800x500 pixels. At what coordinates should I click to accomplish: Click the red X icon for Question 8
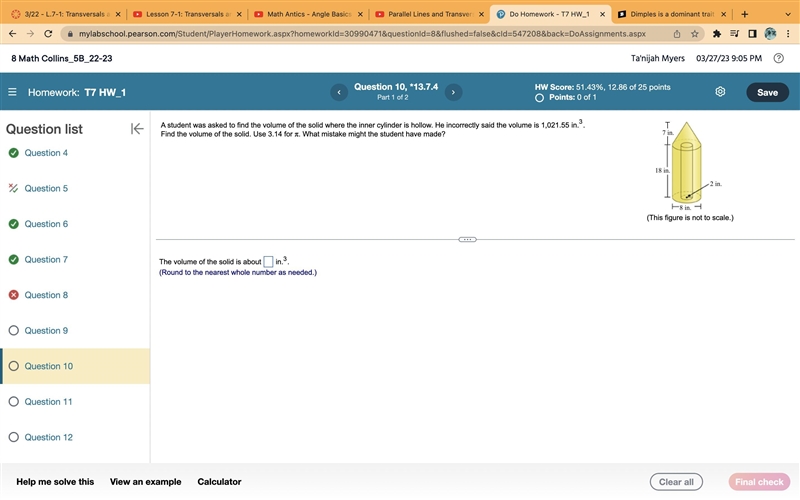pyautogui.click(x=14, y=295)
